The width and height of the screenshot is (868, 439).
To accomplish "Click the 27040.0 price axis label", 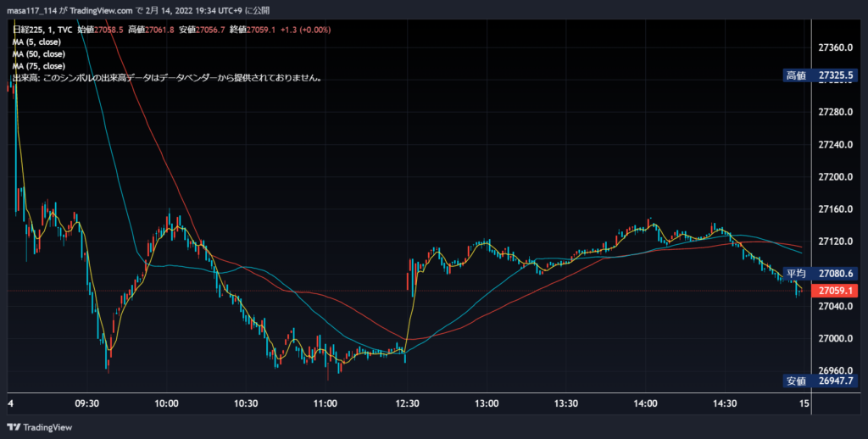I will [x=835, y=306].
